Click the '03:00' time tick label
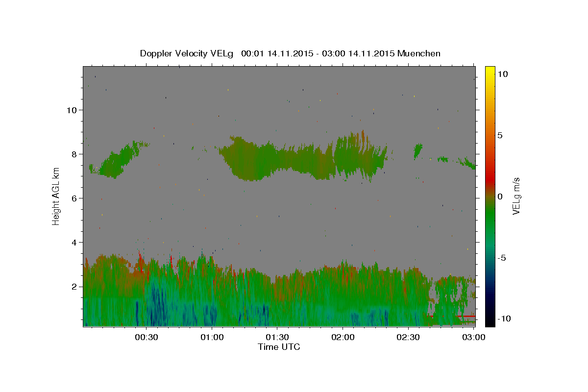588x392 pixels. click(473, 337)
